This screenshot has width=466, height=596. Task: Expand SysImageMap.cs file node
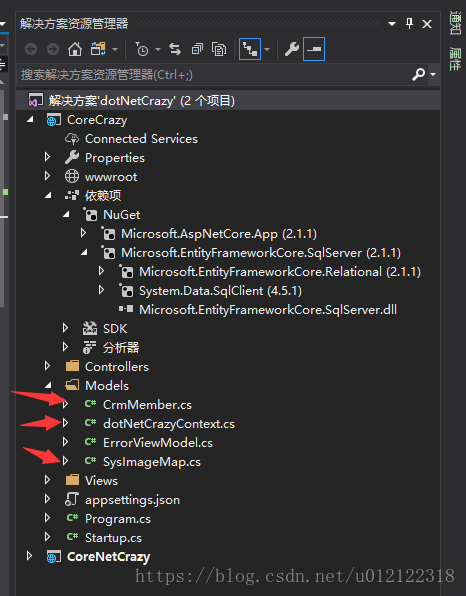coord(65,461)
